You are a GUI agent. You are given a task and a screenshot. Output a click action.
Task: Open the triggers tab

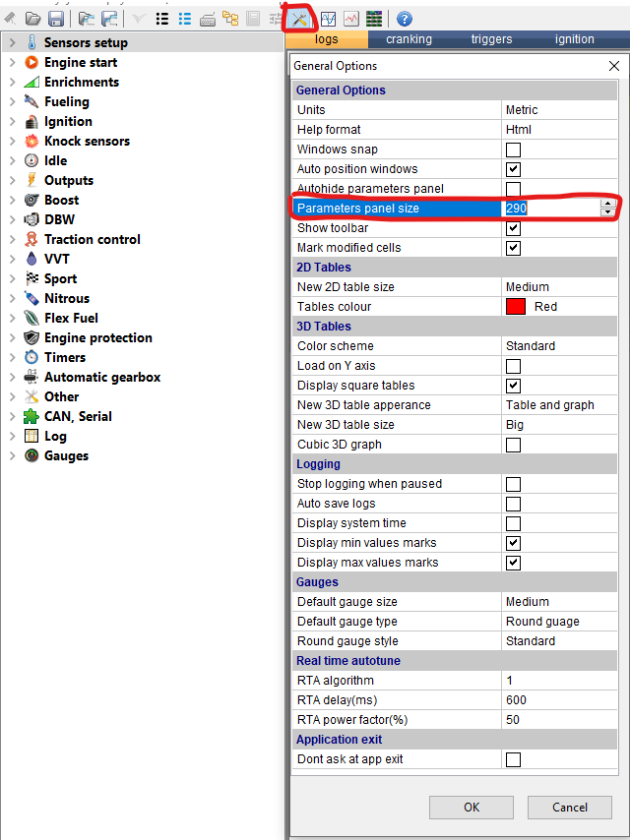[x=491, y=39]
